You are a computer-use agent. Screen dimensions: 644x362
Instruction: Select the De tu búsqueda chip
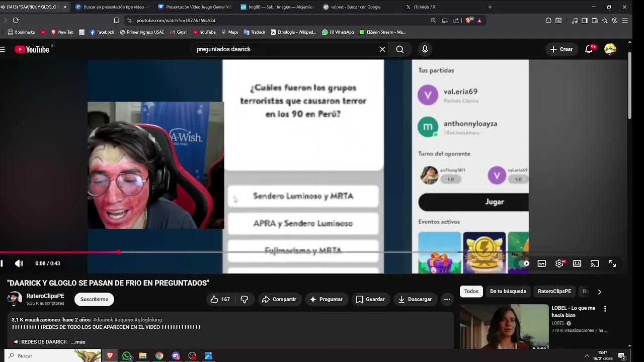pyautogui.click(x=508, y=292)
